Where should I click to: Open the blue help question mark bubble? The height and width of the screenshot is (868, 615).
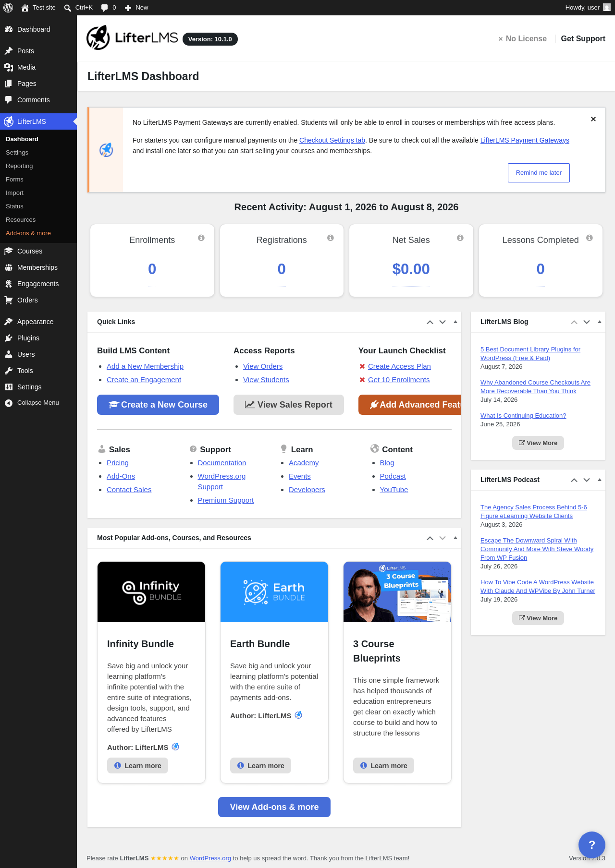pyautogui.click(x=592, y=845)
